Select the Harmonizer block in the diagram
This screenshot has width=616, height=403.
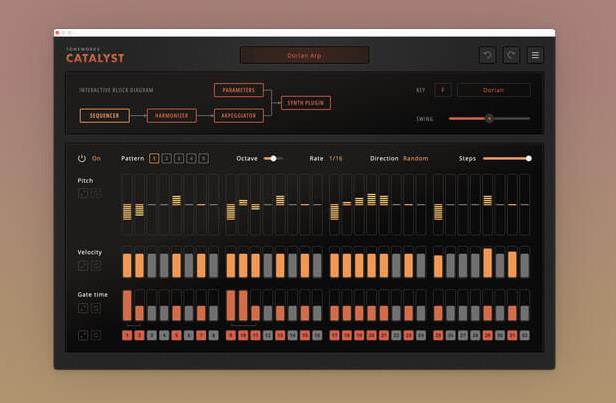point(171,115)
